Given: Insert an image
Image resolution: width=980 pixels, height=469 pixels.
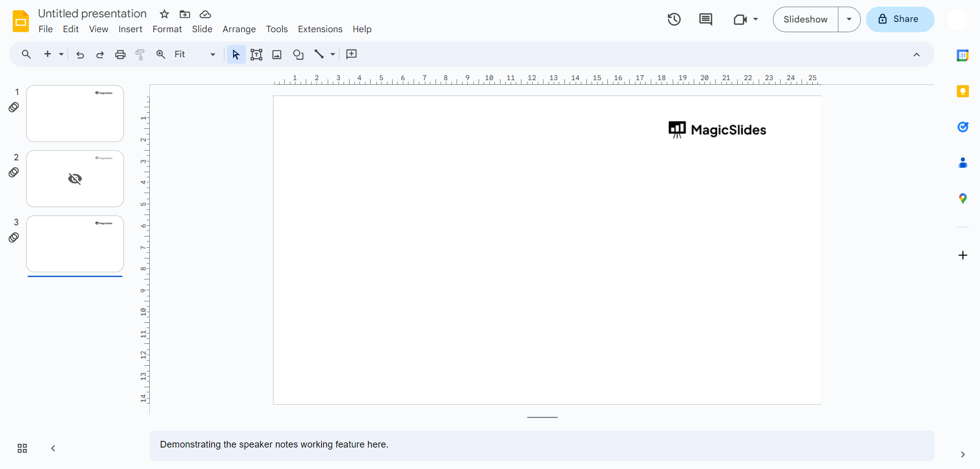Looking at the screenshot, I should 277,55.
